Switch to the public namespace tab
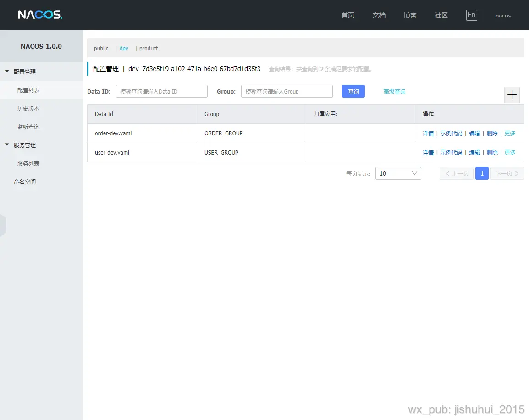The image size is (529, 420). tap(101, 48)
